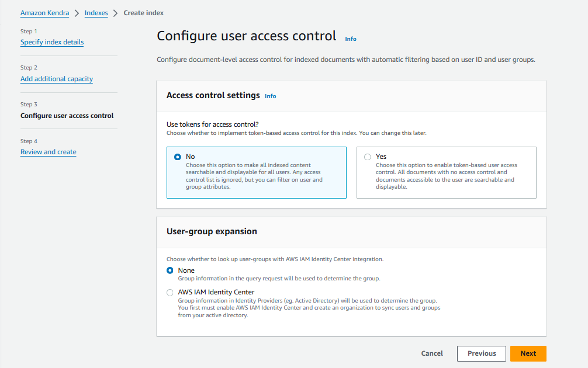Click the "Yes" option card
The image size is (588, 368).
tap(446, 172)
